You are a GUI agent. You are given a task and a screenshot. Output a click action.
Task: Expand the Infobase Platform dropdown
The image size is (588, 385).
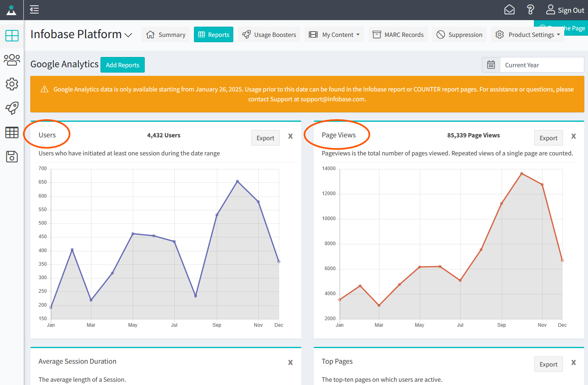pos(127,35)
